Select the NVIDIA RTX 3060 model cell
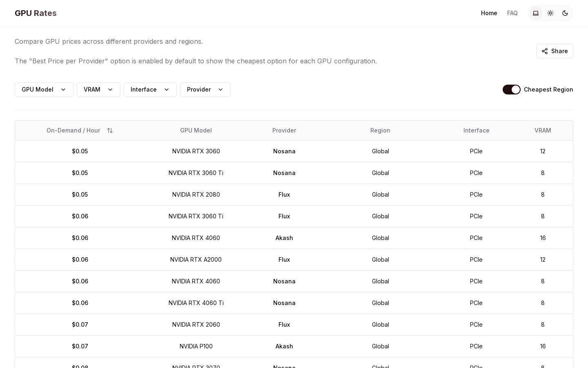 pos(196,151)
